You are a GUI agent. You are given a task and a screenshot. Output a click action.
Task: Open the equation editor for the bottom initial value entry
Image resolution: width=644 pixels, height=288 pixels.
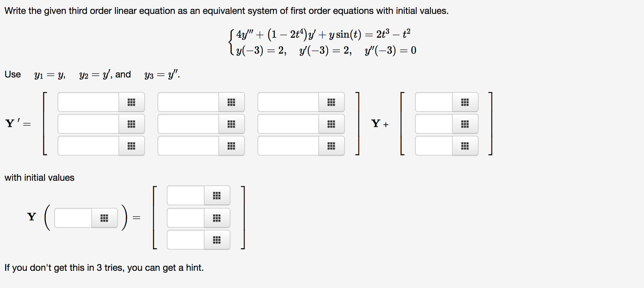(x=217, y=240)
